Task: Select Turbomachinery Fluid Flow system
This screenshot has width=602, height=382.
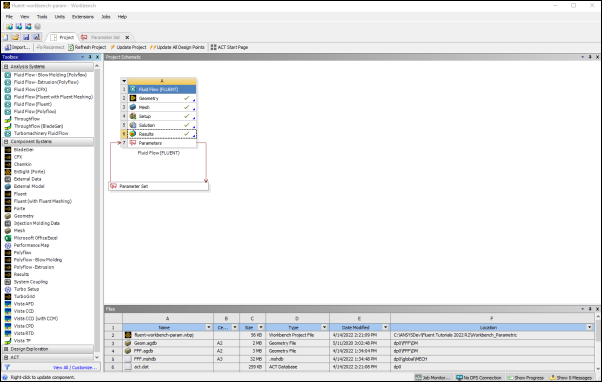Action: click(x=41, y=133)
